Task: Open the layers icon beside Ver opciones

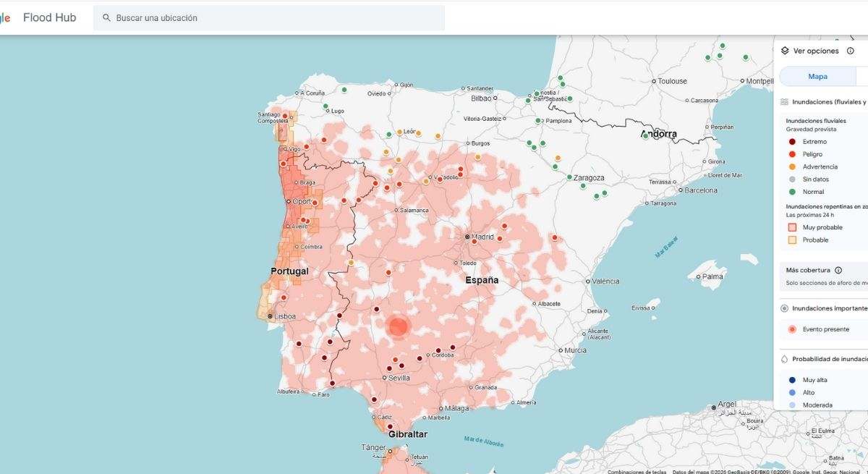Action: (x=785, y=51)
